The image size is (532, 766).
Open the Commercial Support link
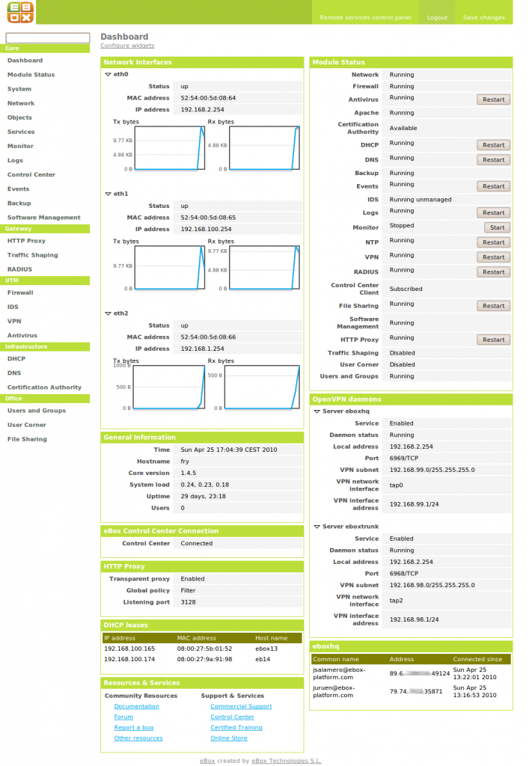[x=241, y=706]
